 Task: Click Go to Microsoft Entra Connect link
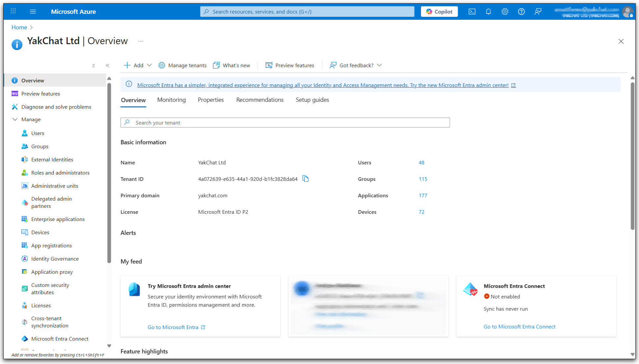point(519,326)
